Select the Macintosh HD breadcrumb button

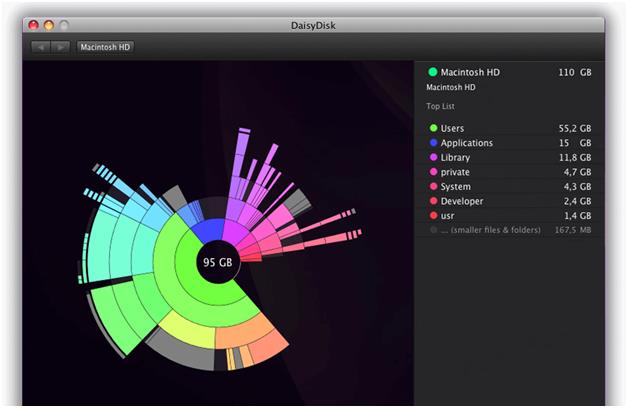(105, 47)
